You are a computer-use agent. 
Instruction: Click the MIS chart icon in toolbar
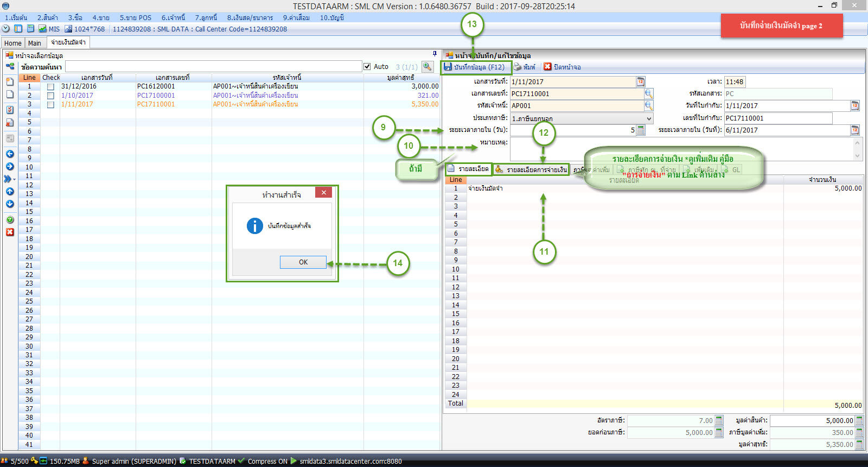point(42,29)
